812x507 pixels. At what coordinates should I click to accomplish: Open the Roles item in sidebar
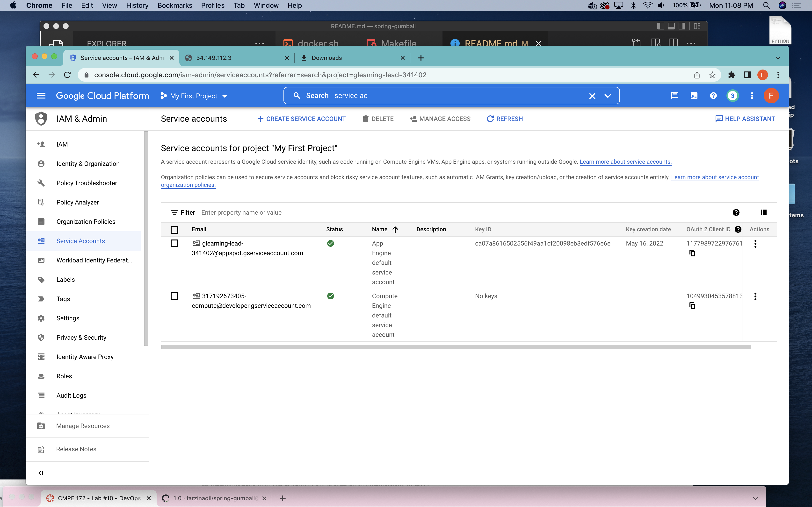coord(64,376)
